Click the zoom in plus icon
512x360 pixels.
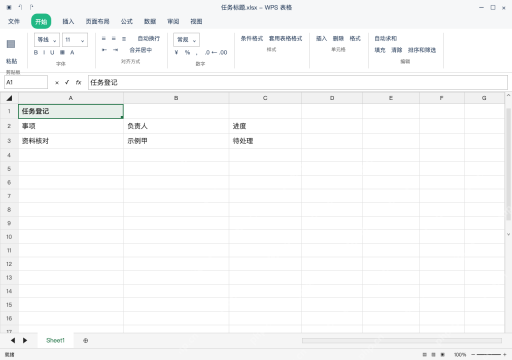[505, 355]
